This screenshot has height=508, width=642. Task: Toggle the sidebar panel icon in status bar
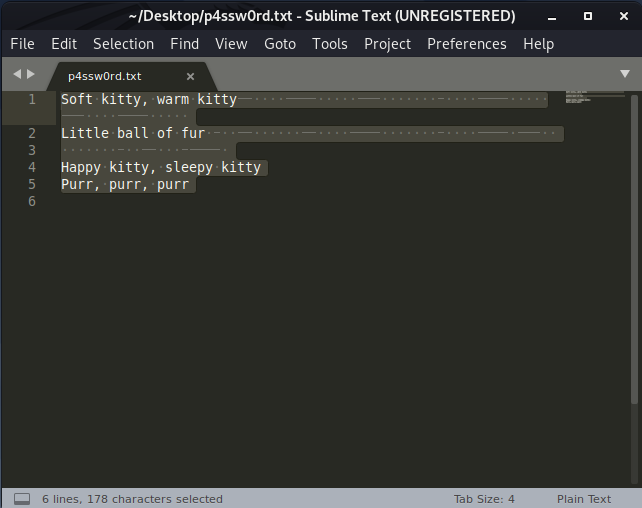(x=21, y=498)
